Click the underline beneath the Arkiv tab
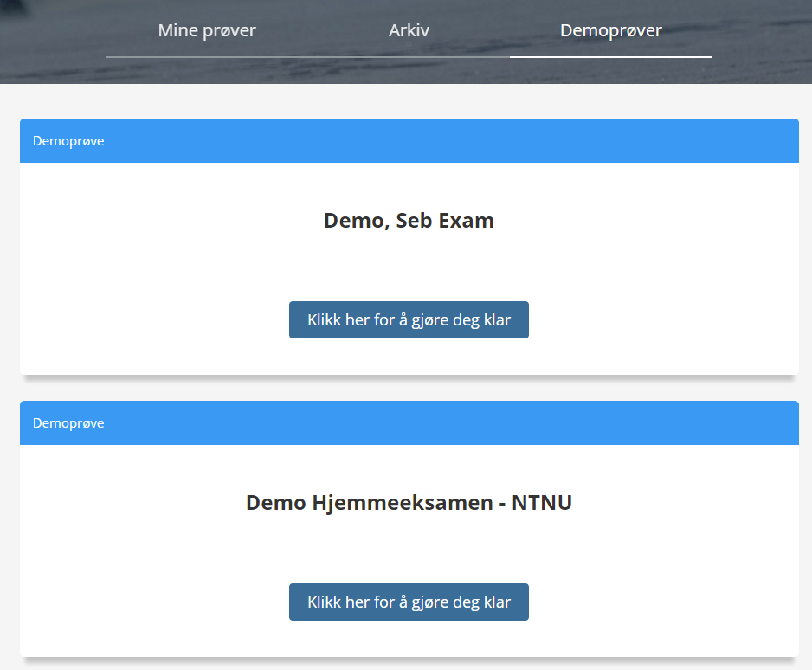This screenshot has width=812, height=670. pyautogui.click(x=409, y=57)
